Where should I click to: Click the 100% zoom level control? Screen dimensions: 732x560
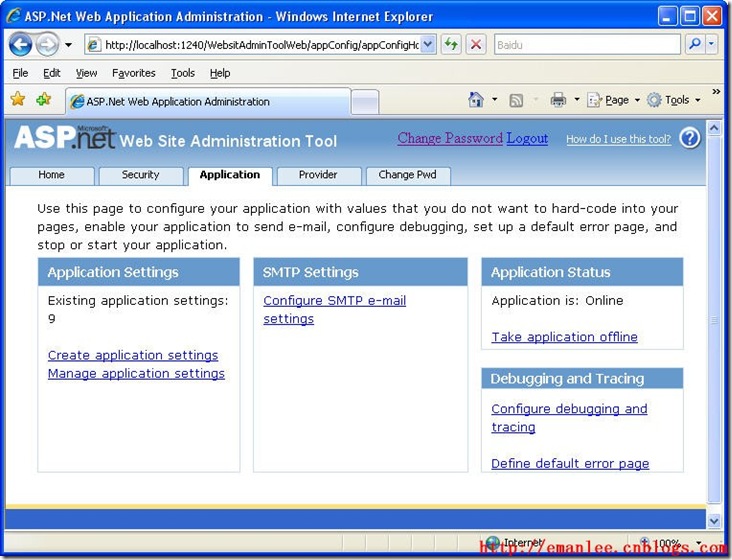pos(670,543)
